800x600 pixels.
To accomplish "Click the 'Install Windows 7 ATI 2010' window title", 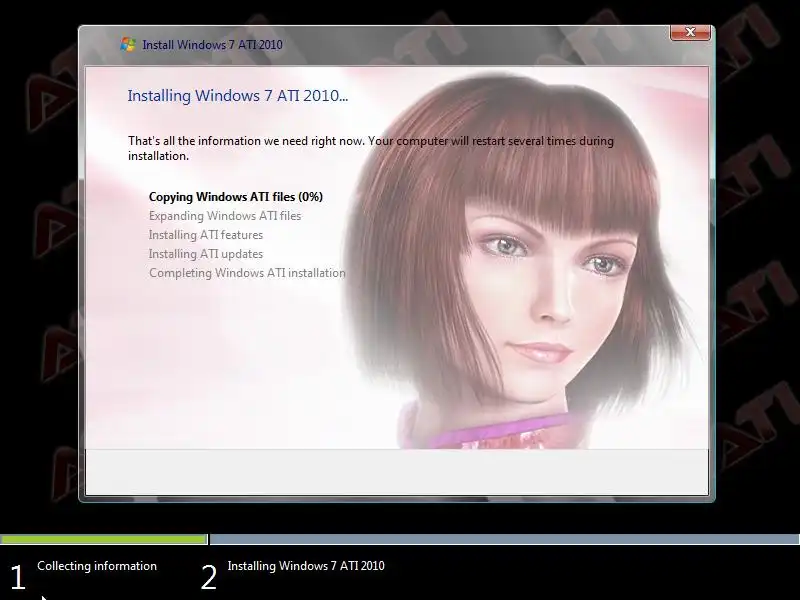I will point(212,45).
